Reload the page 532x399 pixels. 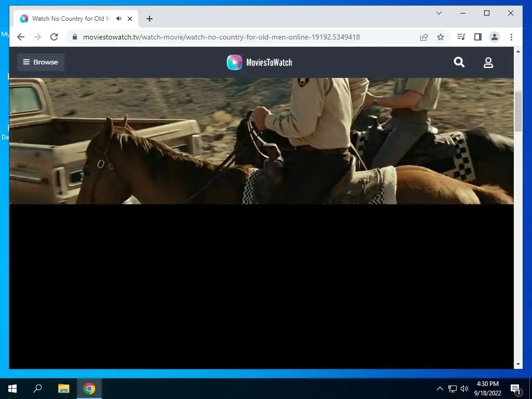pos(54,37)
